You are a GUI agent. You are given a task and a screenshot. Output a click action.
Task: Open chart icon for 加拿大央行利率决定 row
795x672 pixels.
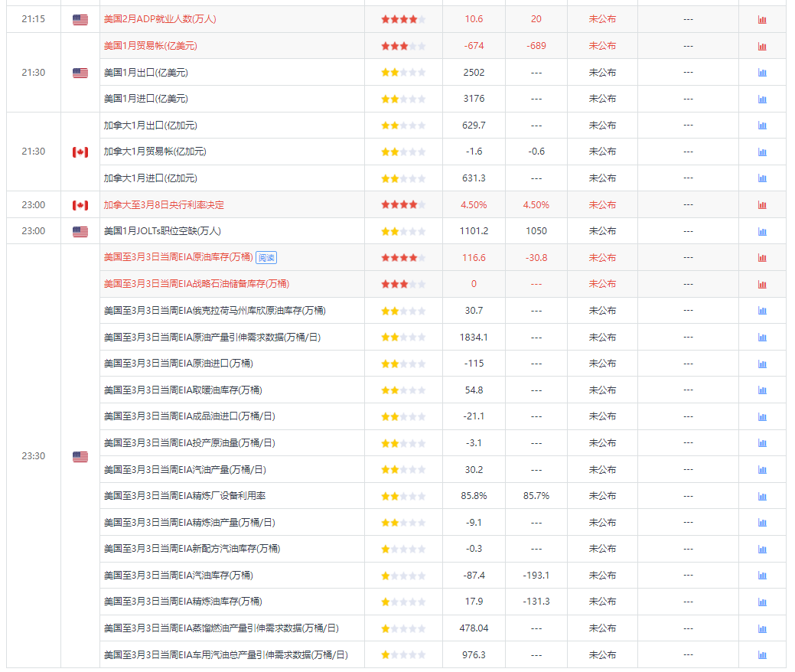[762, 205]
